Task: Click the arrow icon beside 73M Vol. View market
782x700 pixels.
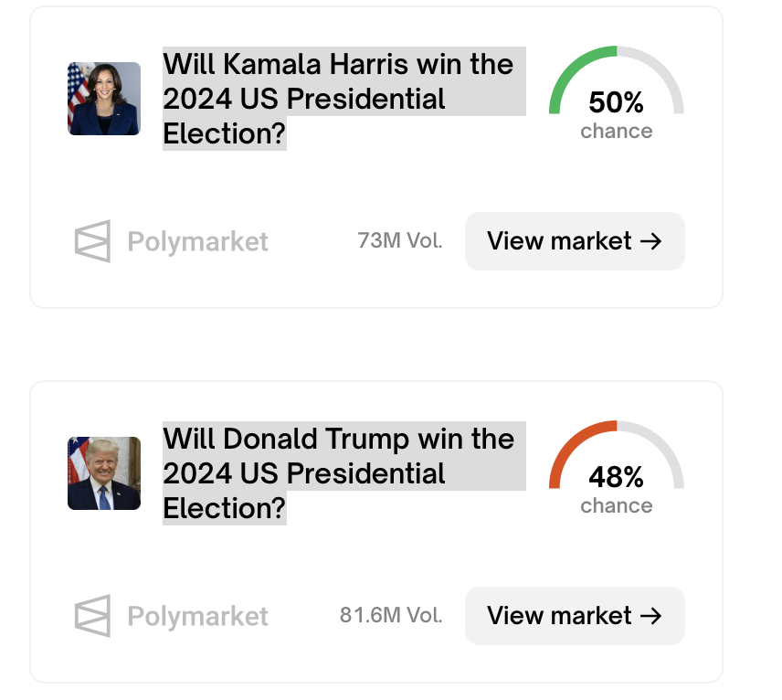Action: tap(650, 241)
